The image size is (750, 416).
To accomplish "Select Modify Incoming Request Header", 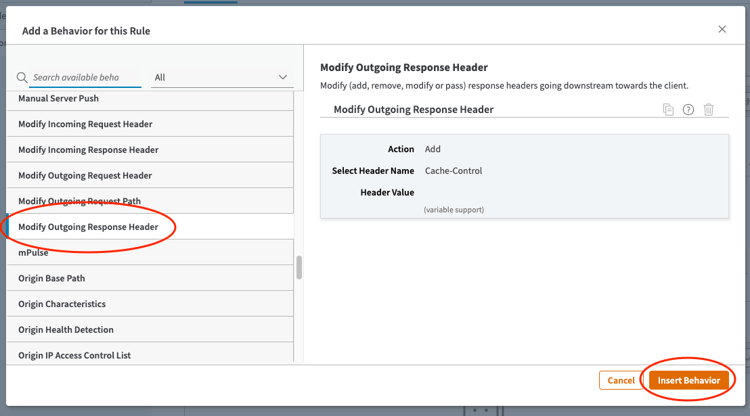I will pyautogui.click(x=85, y=124).
